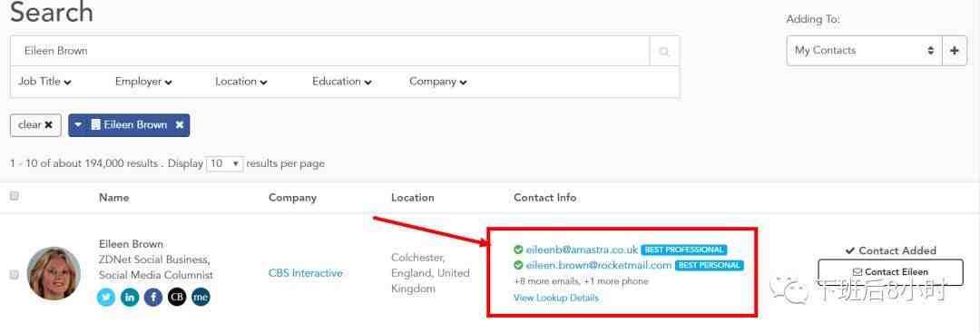The width and height of the screenshot is (980, 333).
Task: Open the about.me profile icon
Action: click(x=201, y=298)
